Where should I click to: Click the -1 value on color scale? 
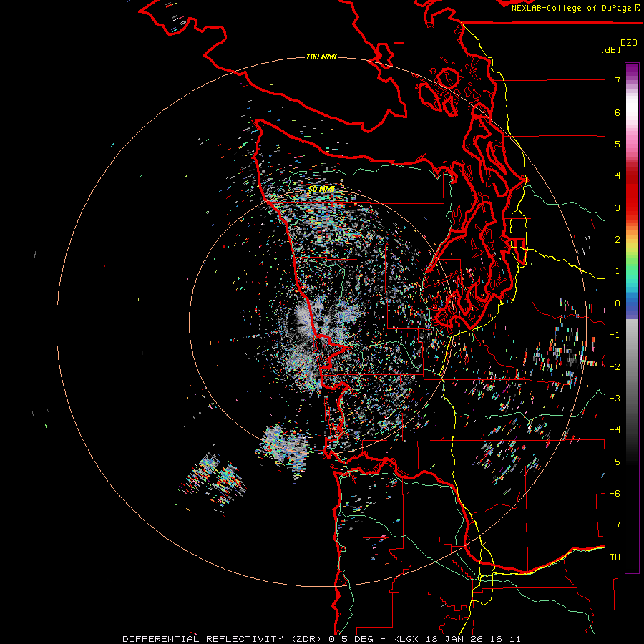[615, 335]
